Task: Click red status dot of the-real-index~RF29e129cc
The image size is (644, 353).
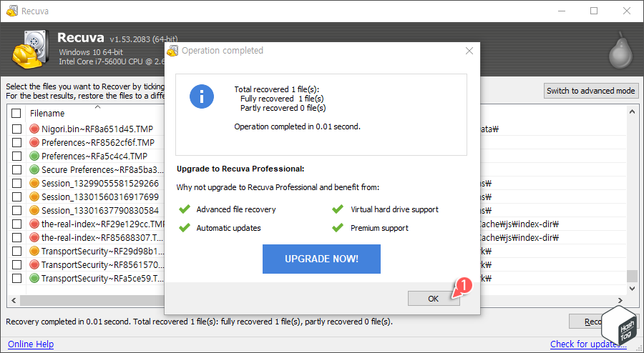Action: click(x=34, y=224)
